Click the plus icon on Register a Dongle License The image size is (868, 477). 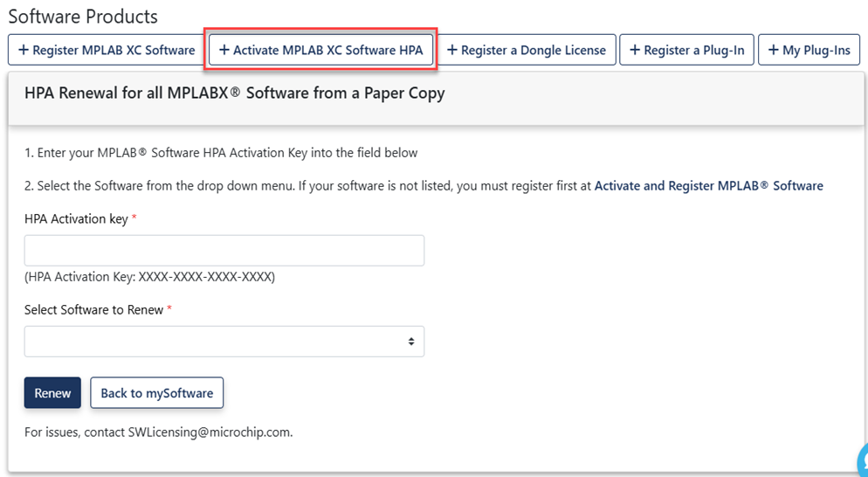[x=451, y=51]
